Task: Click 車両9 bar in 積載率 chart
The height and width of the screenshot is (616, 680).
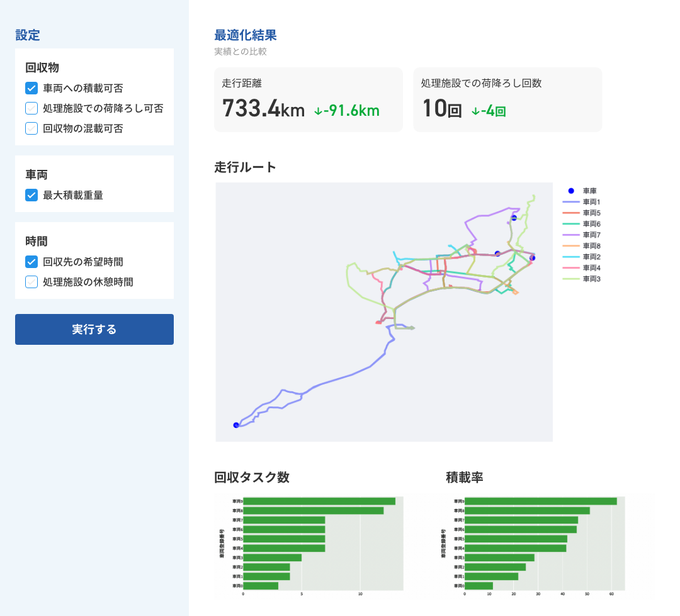Action: tap(541, 501)
